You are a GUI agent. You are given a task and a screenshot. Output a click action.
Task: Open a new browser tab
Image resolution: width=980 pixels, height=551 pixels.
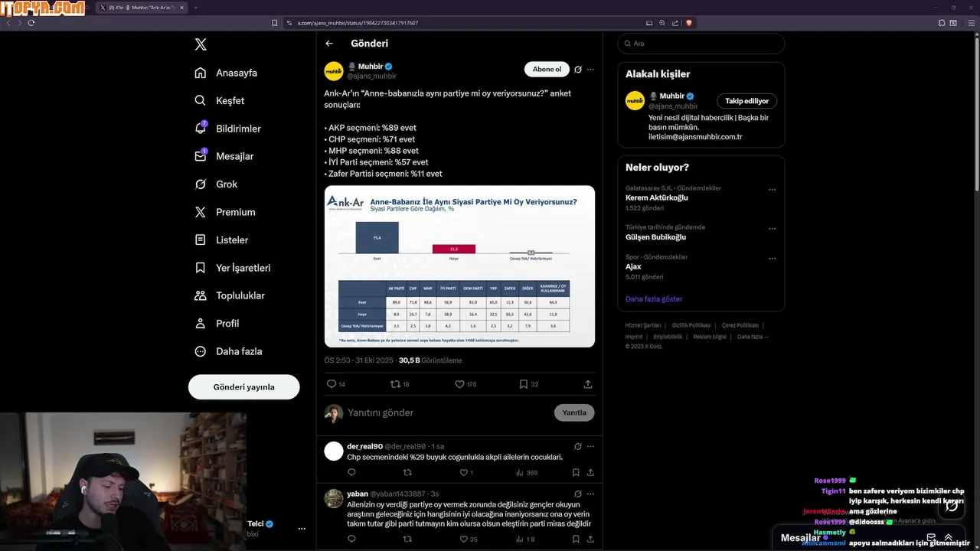195,8
